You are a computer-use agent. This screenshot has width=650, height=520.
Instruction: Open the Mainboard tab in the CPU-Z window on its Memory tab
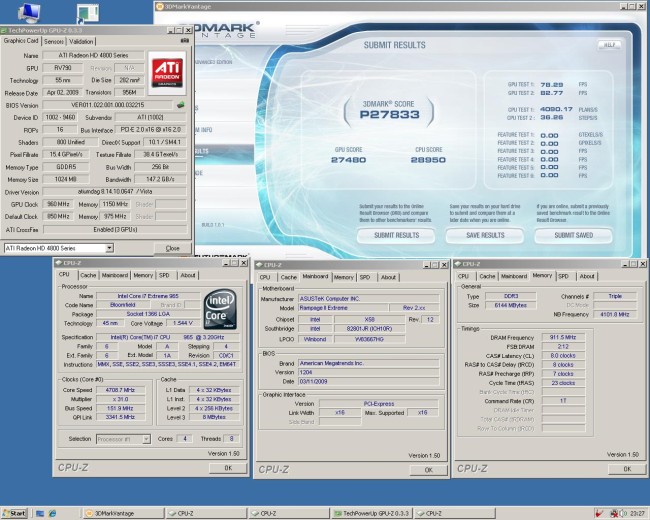click(x=514, y=276)
